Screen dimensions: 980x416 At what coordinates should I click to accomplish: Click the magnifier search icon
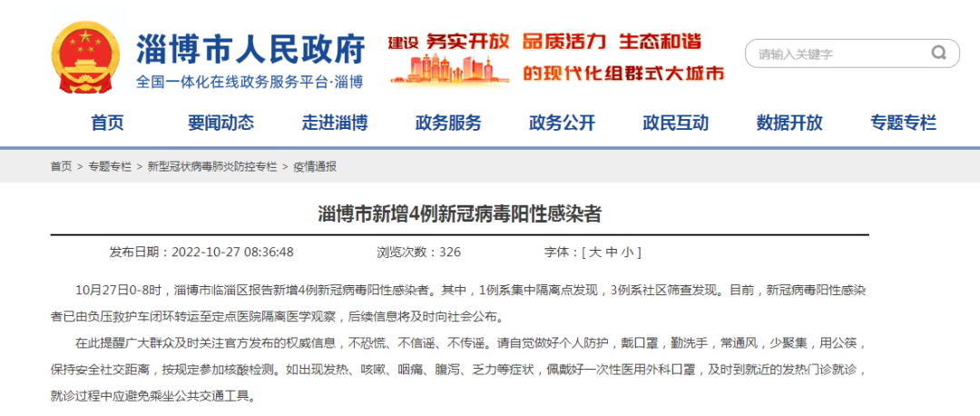(938, 53)
